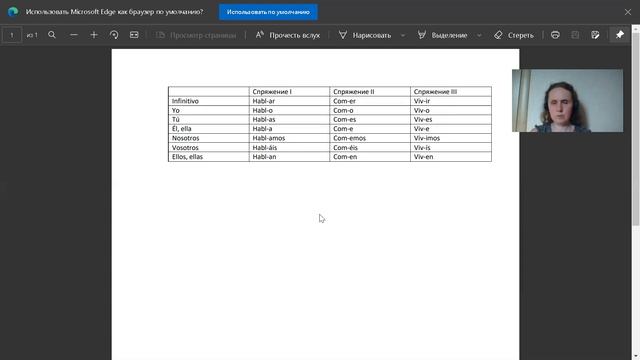Click the Habl-a cell
The height and width of the screenshot is (360, 640).
(289, 129)
